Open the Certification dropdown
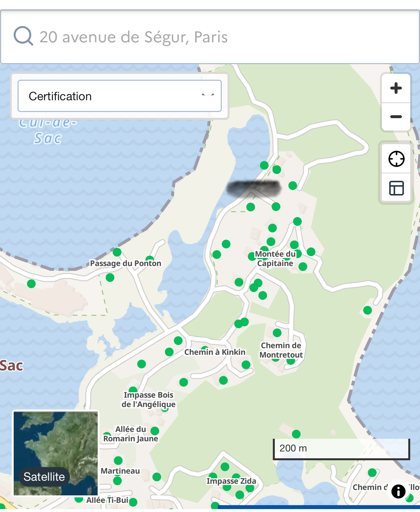This screenshot has width=420, height=512. (x=119, y=96)
